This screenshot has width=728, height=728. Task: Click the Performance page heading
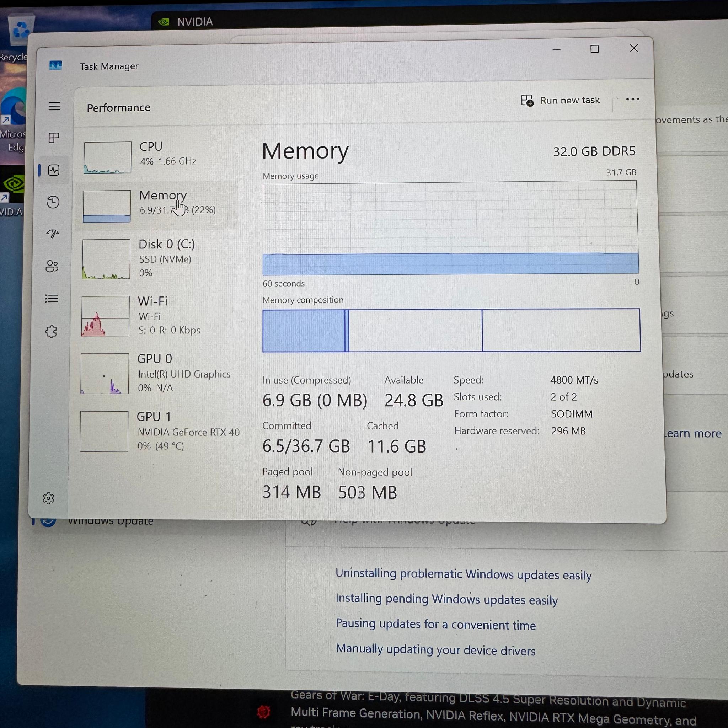[x=118, y=108]
